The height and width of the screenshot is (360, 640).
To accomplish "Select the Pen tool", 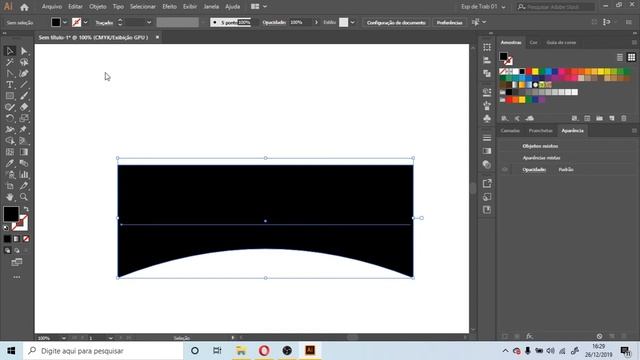I will click(x=10, y=73).
